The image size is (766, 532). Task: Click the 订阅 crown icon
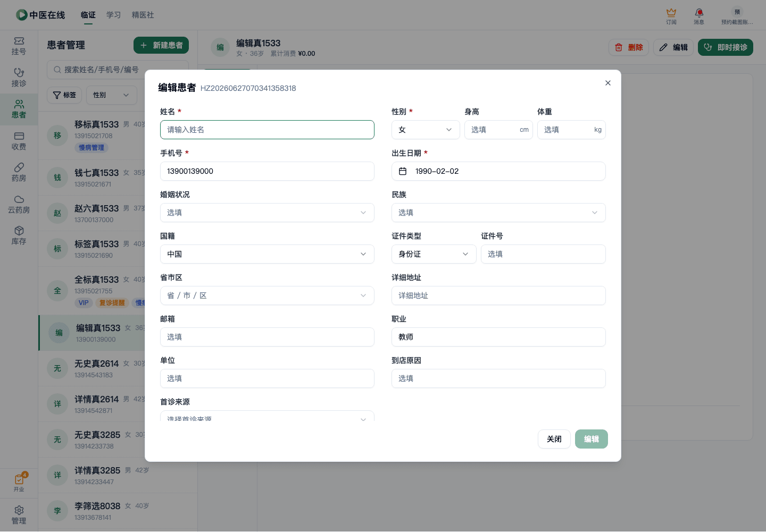pyautogui.click(x=671, y=16)
